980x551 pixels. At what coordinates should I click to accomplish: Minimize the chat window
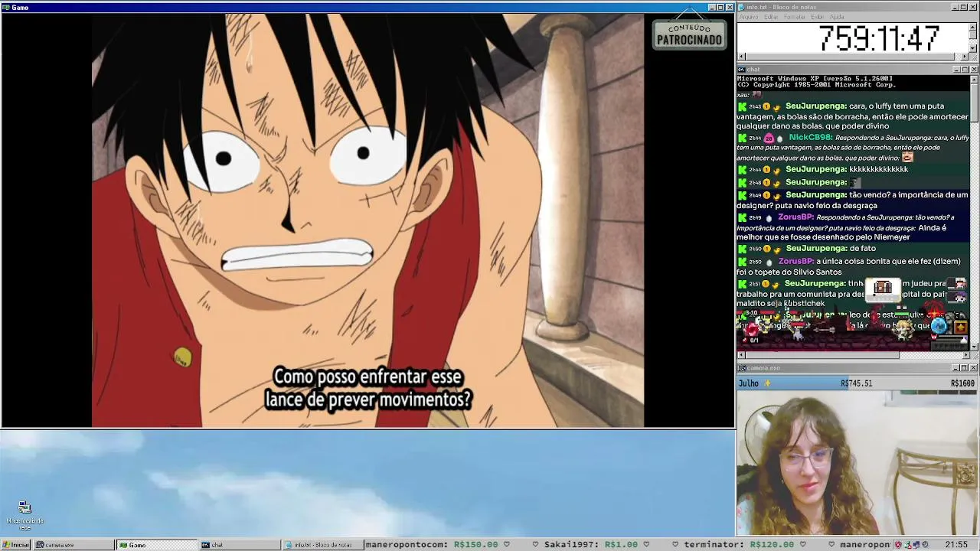point(956,70)
